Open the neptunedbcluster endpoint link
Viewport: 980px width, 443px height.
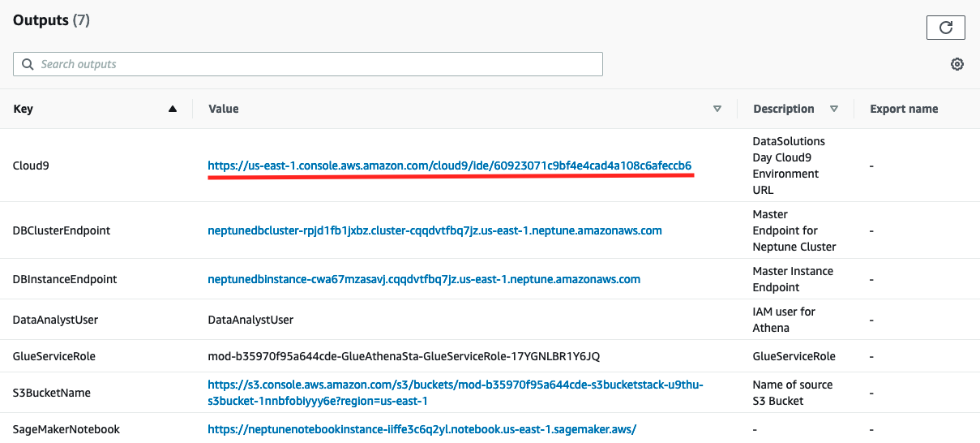[x=434, y=230]
